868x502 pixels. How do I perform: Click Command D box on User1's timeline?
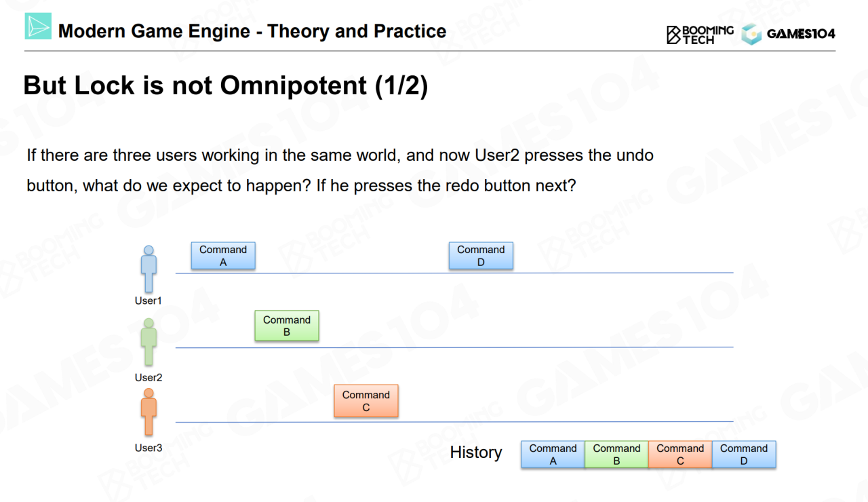click(x=481, y=256)
